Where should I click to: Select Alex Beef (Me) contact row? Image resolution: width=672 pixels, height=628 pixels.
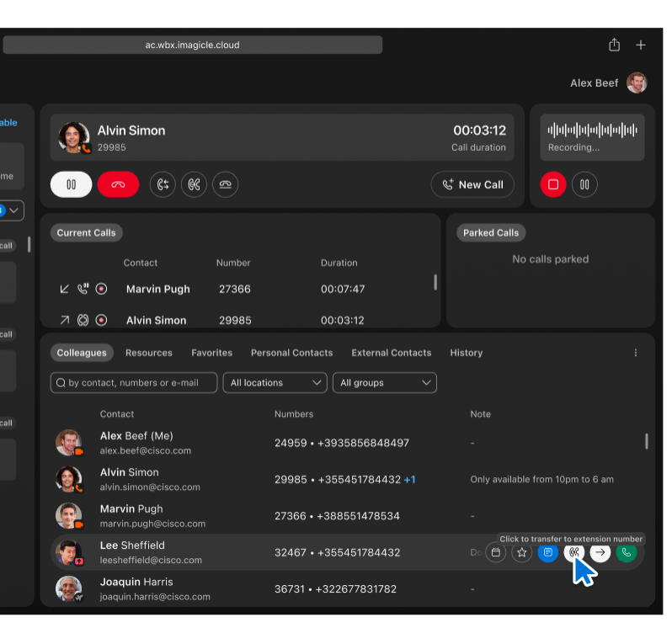tap(347, 443)
